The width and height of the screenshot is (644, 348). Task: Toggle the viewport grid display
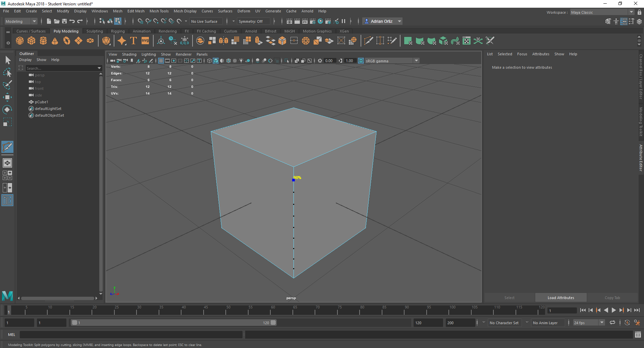point(161,61)
